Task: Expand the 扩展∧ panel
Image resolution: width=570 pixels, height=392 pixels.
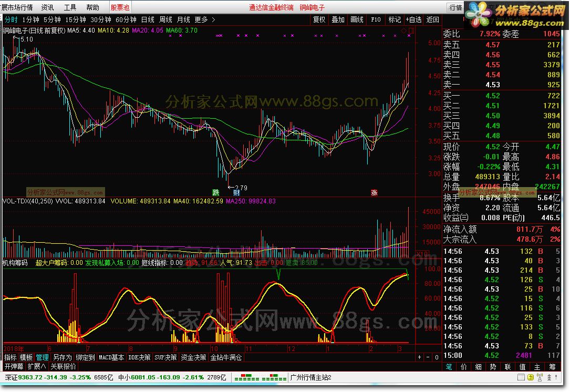Action: 37,366
